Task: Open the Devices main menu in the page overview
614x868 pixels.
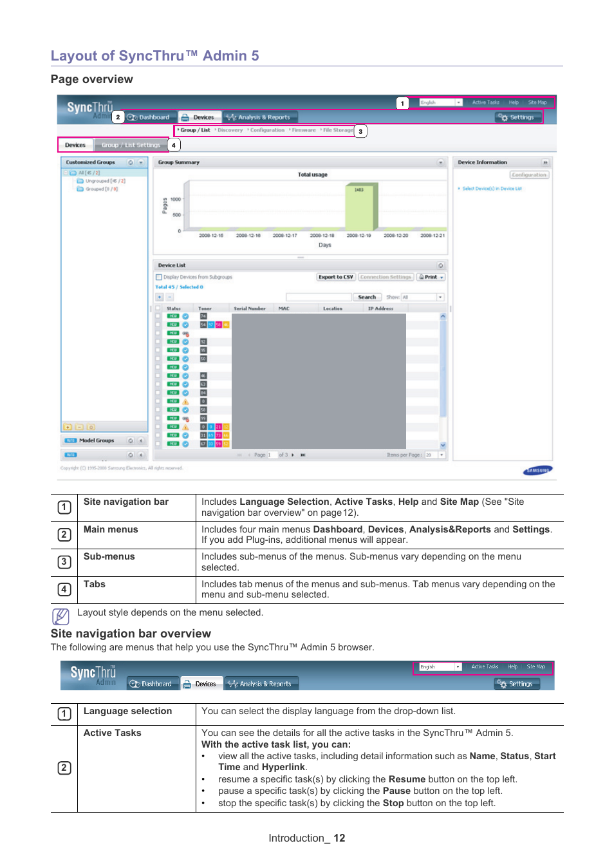Action: 199,117
